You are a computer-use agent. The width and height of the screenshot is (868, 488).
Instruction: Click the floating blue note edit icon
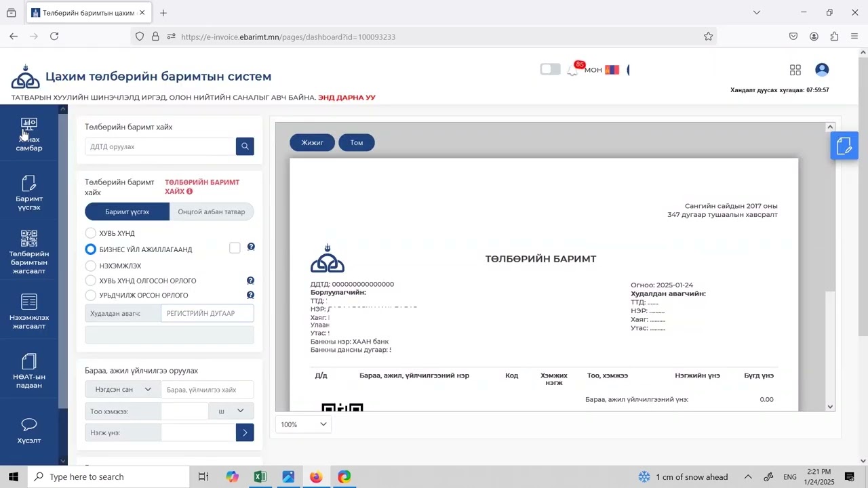click(844, 146)
